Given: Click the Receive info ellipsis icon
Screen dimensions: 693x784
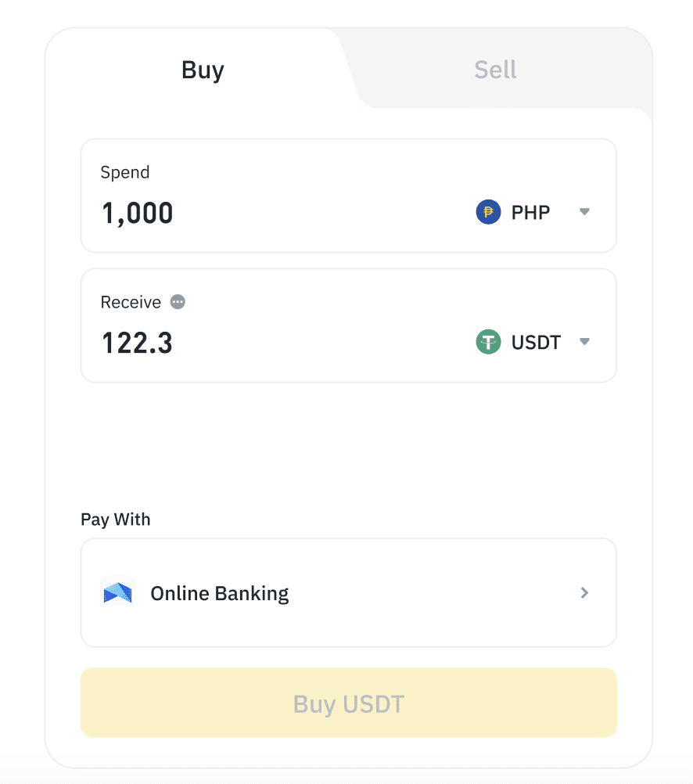Looking at the screenshot, I should coord(178,302).
